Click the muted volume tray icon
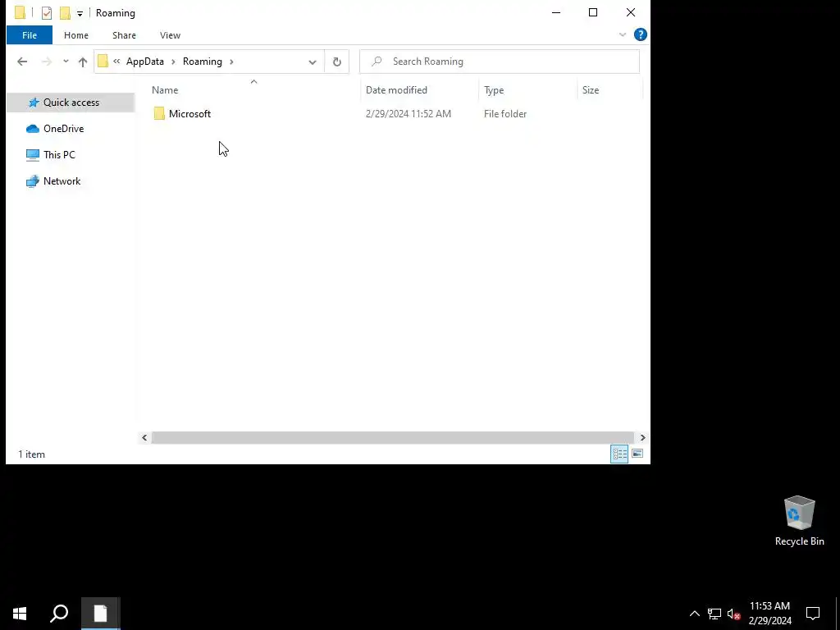The width and height of the screenshot is (840, 630). pyautogui.click(x=733, y=614)
